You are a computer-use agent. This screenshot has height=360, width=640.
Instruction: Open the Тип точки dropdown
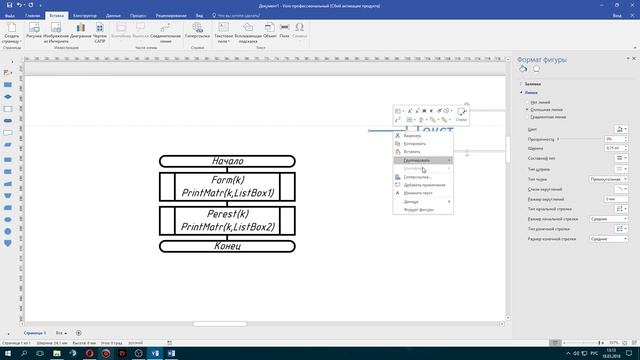609,179
